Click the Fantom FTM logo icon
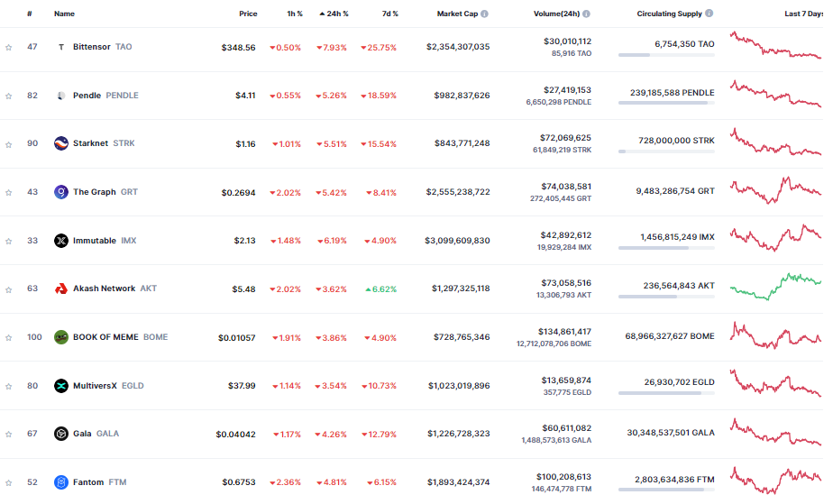 [61, 482]
